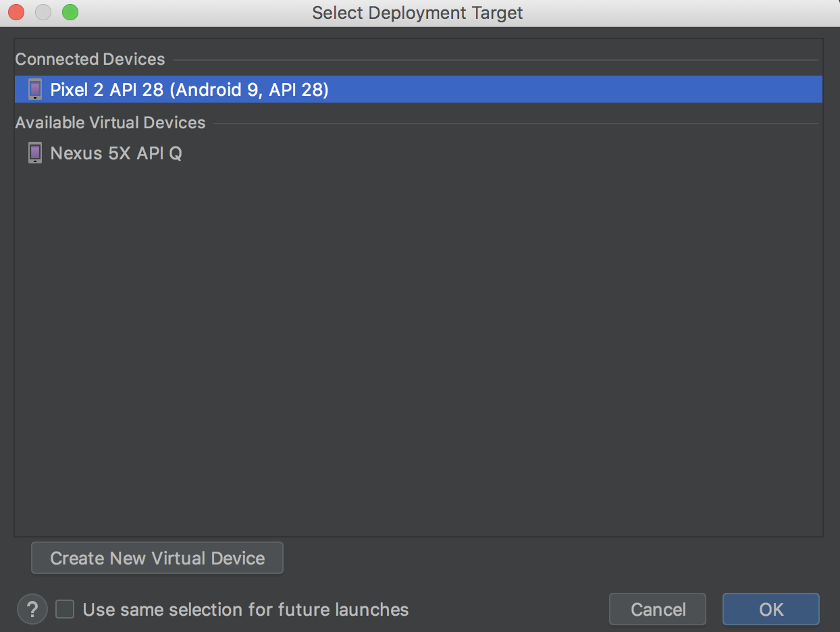Confirm the deployment target with OK
This screenshot has height=632, width=840.
[770, 610]
